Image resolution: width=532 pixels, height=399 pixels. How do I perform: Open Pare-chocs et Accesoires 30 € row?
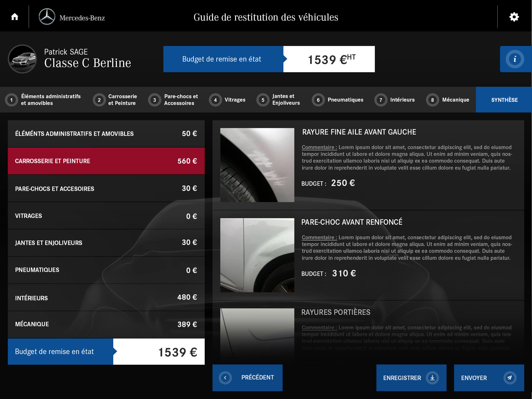[106, 189]
